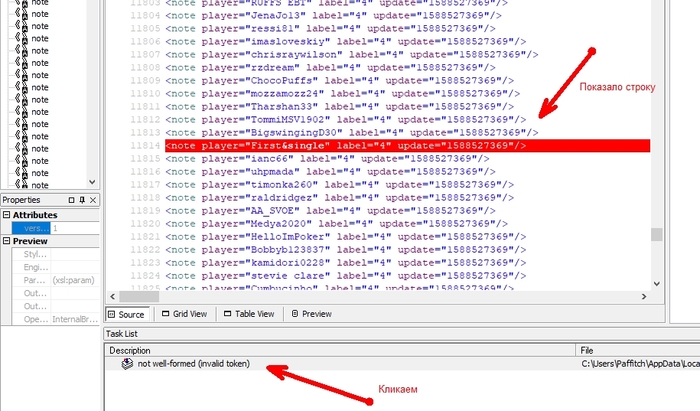Click the line with player ianc66

327,158
